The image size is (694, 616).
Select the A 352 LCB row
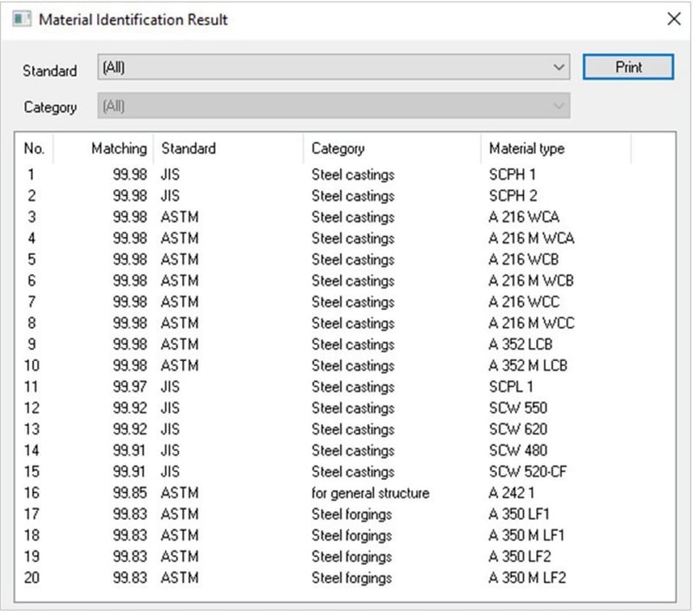pos(520,344)
